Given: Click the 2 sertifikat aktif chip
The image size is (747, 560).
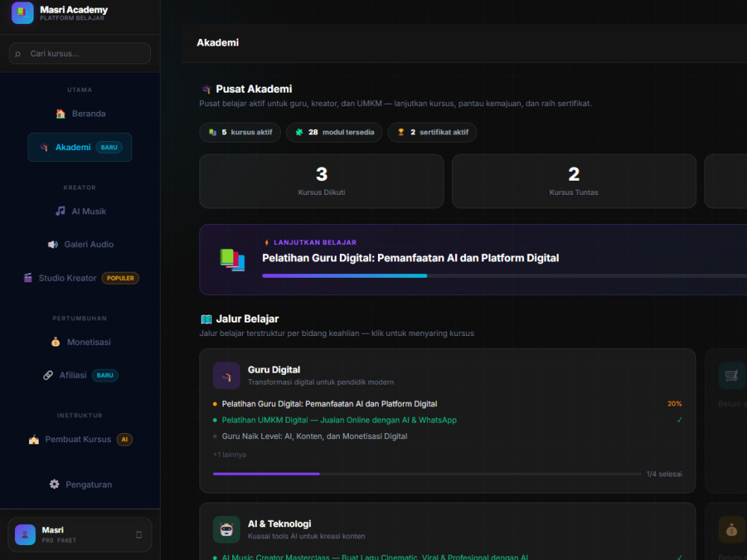Looking at the screenshot, I should tap(433, 132).
